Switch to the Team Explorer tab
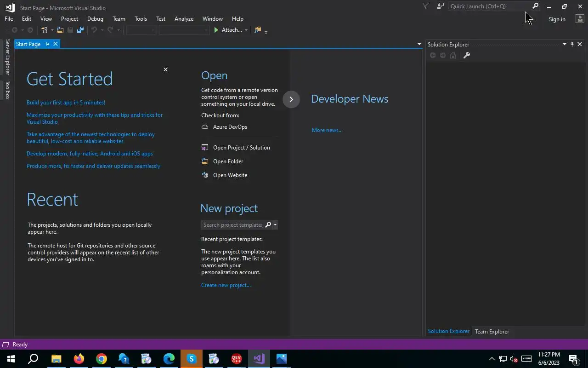Image resolution: width=588 pixels, height=368 pixels. tap(492, 332)
